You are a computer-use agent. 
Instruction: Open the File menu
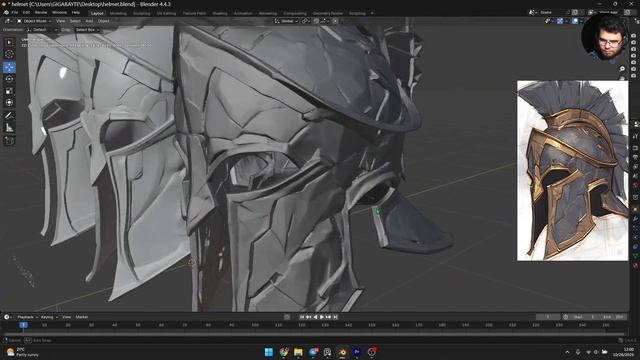[15, 13]
